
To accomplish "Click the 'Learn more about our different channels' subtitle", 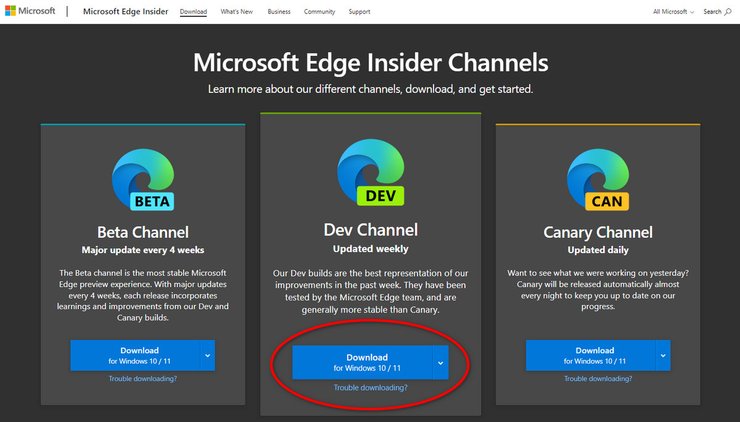I will (370, 89).
